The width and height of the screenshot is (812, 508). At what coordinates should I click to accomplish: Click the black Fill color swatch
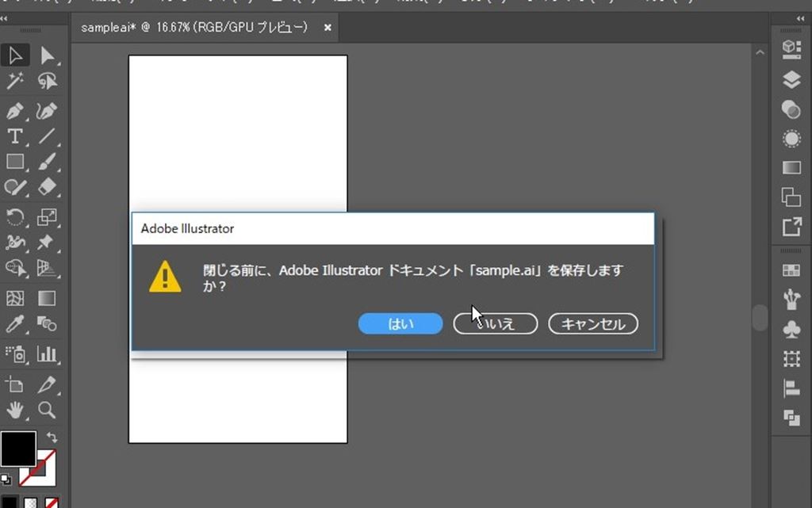click(17, 449)
